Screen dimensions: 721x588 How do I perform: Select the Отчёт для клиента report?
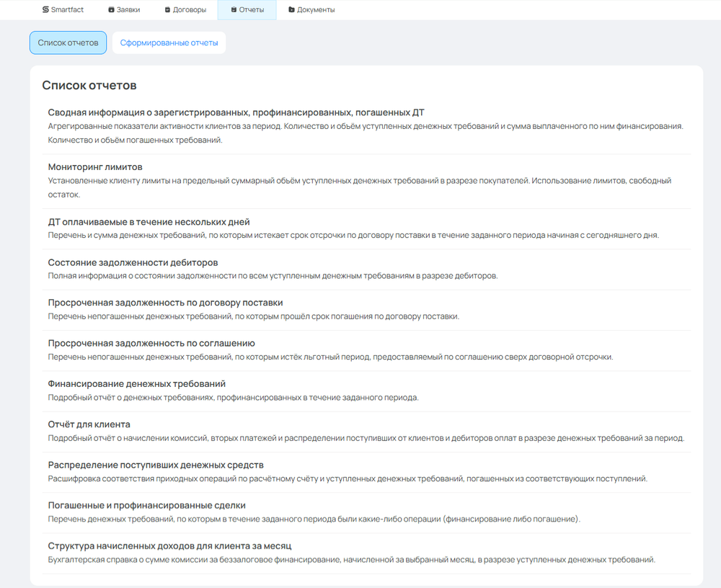(x=89, y=424)
